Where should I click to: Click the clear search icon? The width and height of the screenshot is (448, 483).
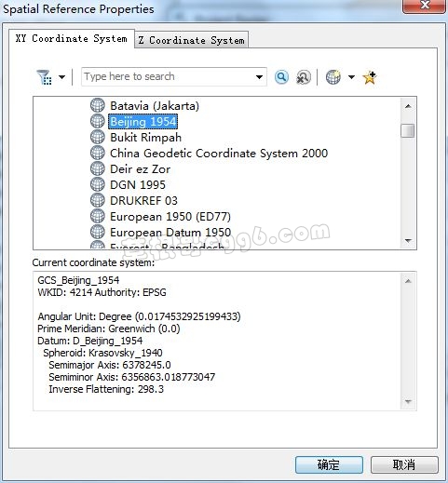click(x=304, y=77)
